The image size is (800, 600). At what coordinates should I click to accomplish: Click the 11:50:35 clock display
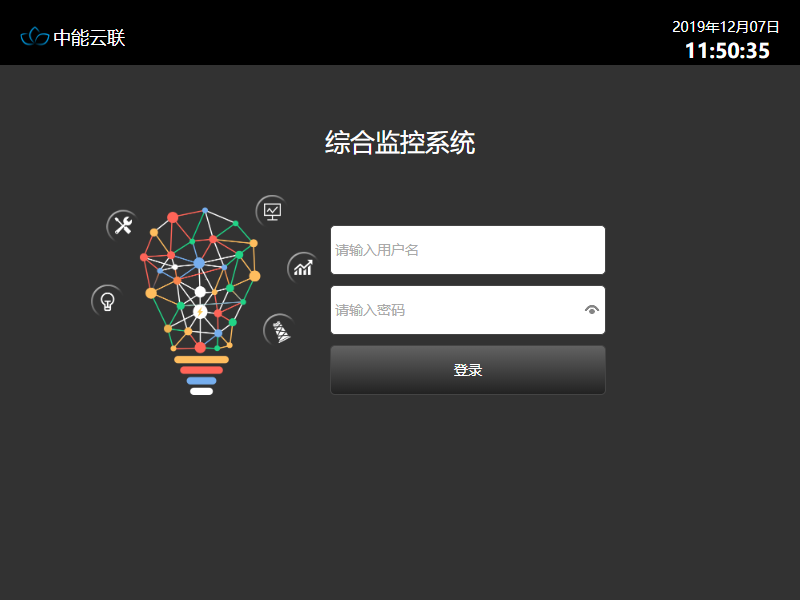[727, 51]
